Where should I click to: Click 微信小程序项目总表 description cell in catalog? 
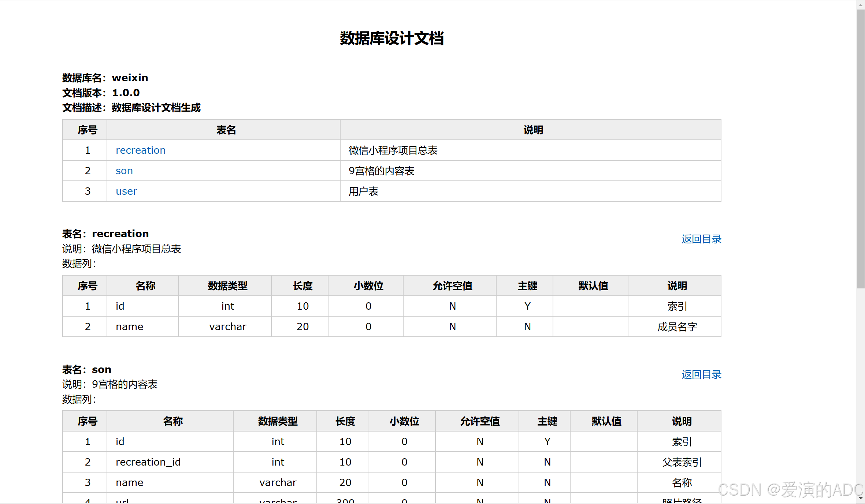[x=393, y=150]
